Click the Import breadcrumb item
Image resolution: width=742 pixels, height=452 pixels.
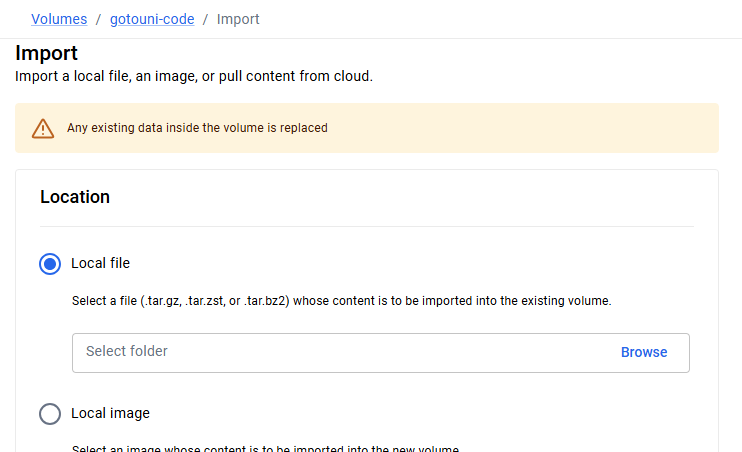(x=238, y=19)
